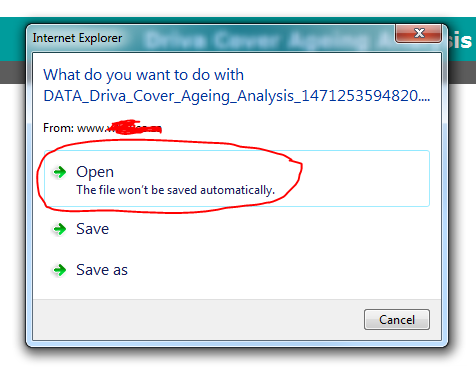Click the red-scribbled redacted website address
Viewport: 476px width, 387px height.
[135, 127]
